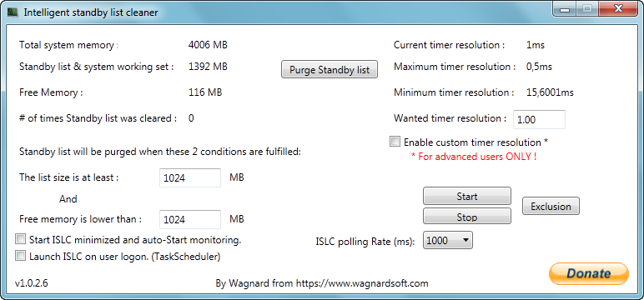Open the Exclusion list
Screen dimensions: 644x300
point(551,206)
